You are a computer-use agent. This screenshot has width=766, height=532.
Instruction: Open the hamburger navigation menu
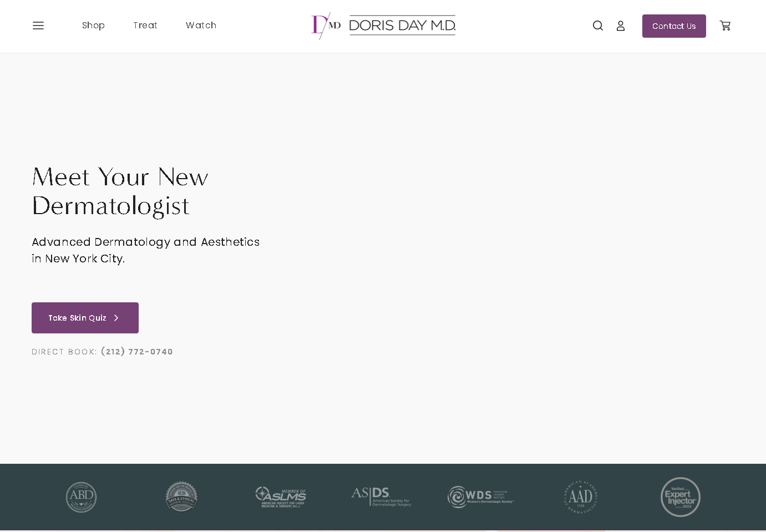tap(38, 26)
